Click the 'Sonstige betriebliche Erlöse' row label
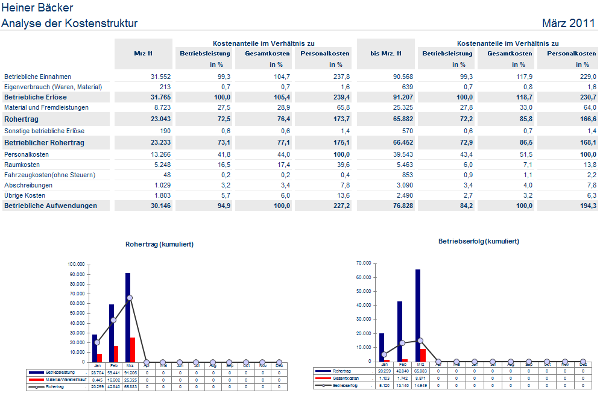Viewport: 600px width, 393px height. (44, 131)
